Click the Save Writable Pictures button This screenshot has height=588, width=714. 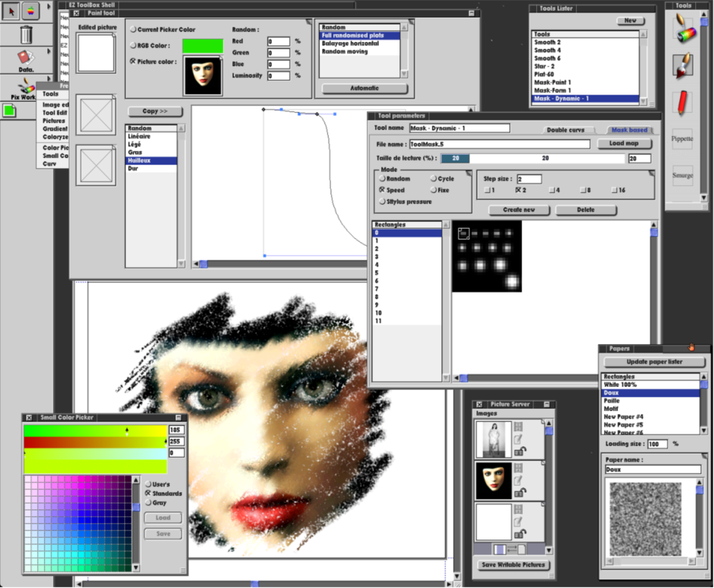[513, 565]
